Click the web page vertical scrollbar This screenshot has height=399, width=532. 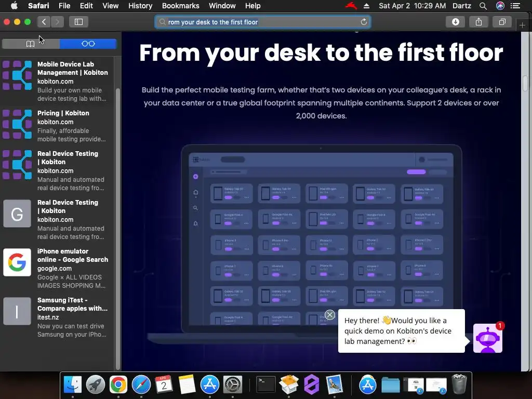[526, 84]
